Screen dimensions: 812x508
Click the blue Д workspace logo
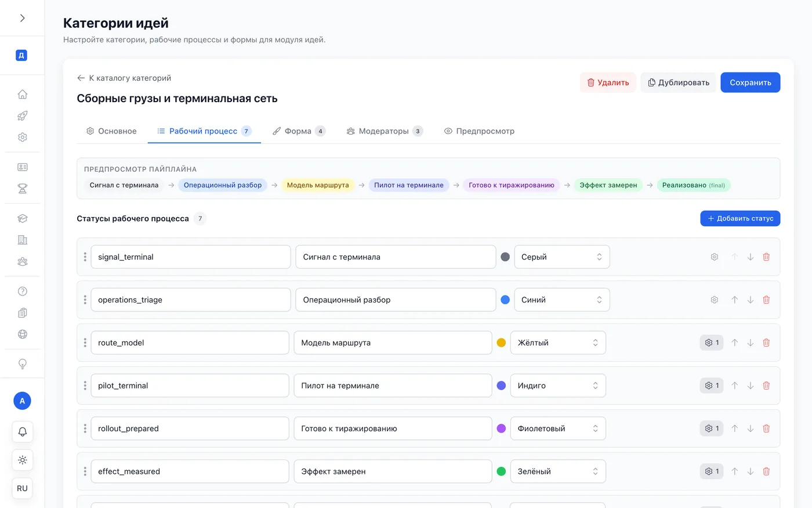click(21, 56)
